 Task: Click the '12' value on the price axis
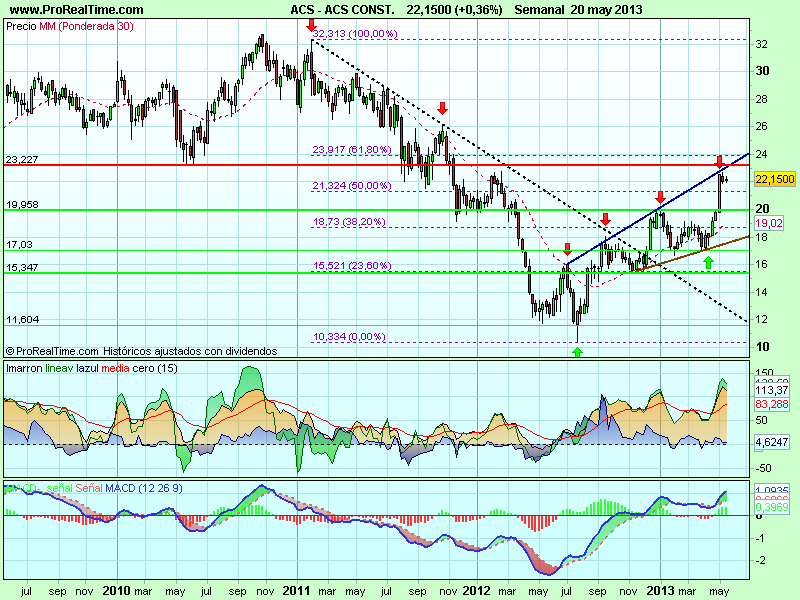[761, 319]
